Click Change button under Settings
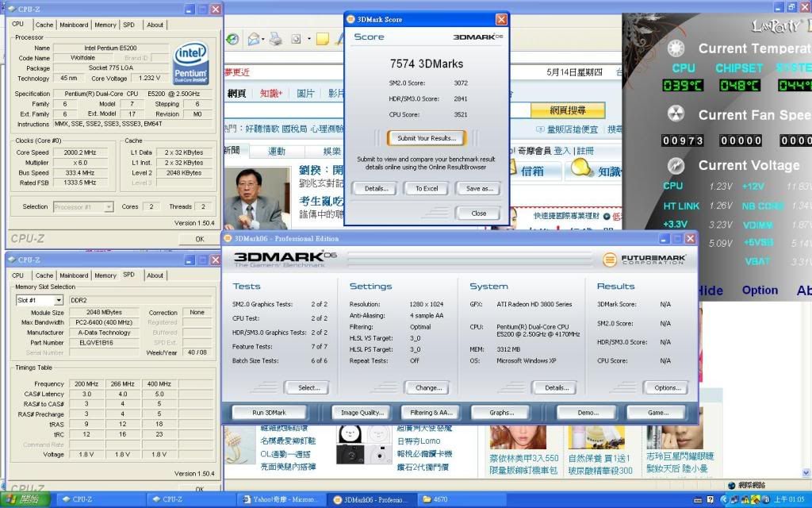Screen dimensions: 812x508 pyautogui.click(x=428, y=387)
